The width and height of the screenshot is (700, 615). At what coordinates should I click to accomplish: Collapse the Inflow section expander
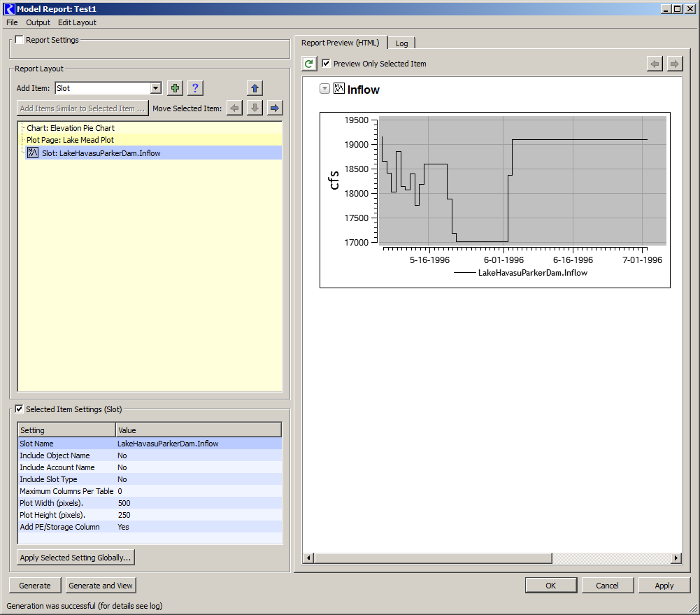point(324,89)
